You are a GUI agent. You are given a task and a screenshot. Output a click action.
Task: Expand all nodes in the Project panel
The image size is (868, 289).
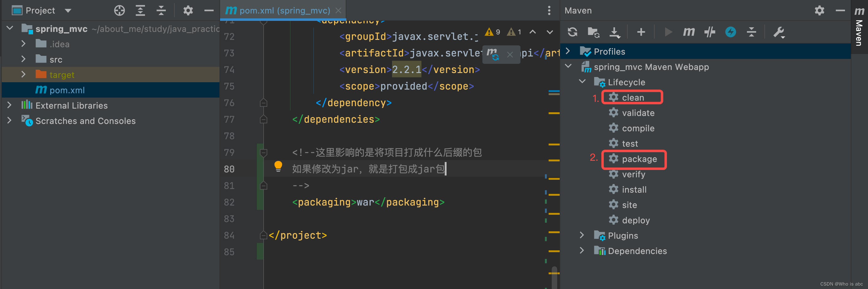coord(140,10)
